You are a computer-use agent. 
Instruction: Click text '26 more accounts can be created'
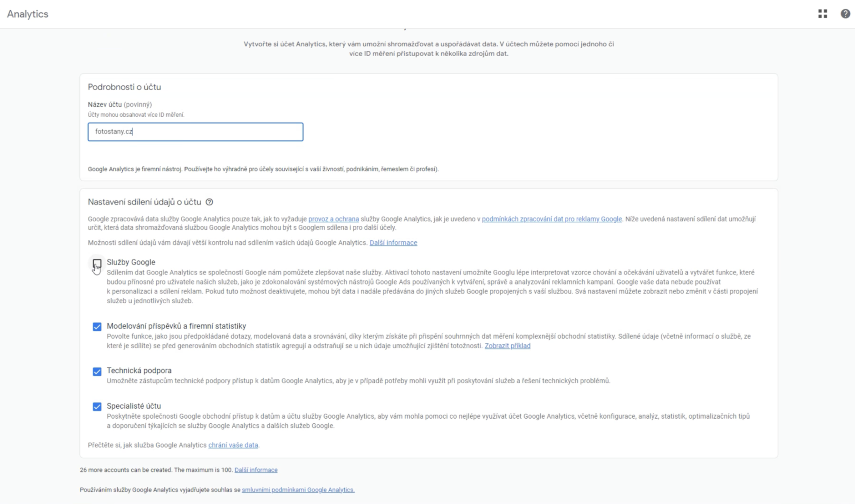coord(126,470)
